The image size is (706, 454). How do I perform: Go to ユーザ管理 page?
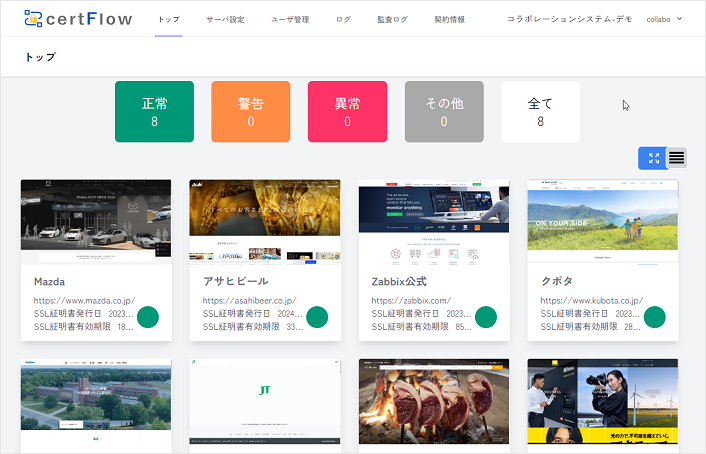(290, 19)
